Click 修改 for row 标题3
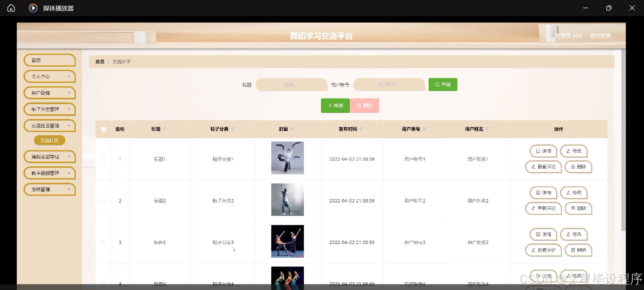This screenshot has height=290, width=644. point(574,235)
